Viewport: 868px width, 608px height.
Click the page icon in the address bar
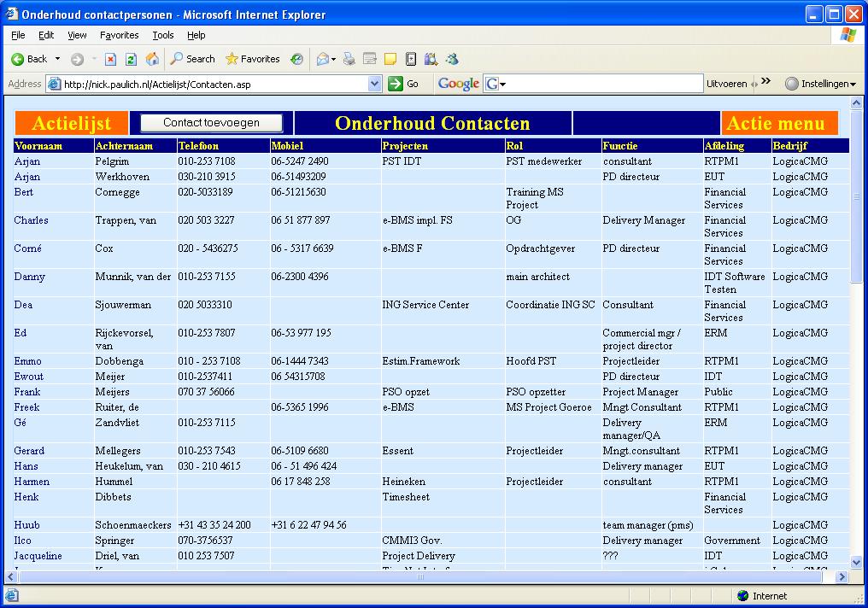(55, 84)
